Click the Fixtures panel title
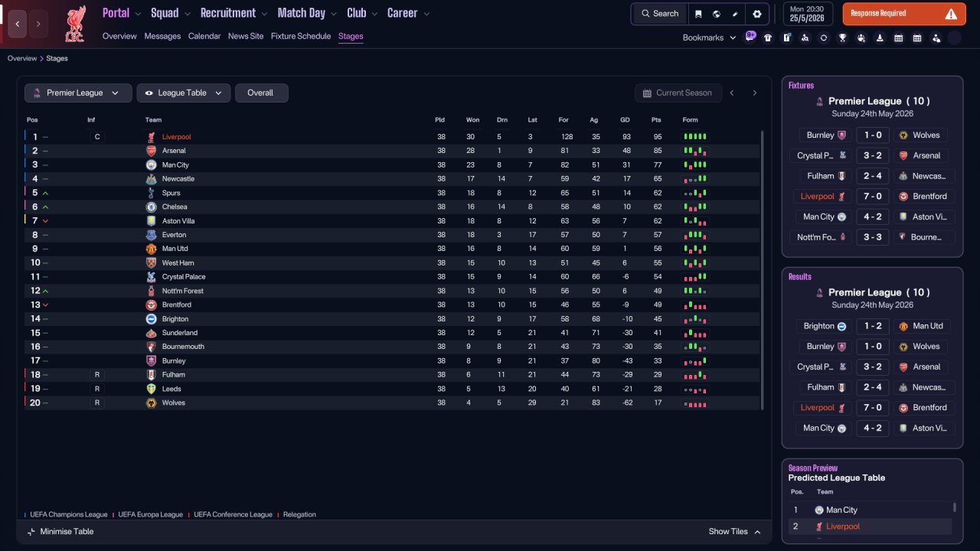 click(x=802, y=86)
